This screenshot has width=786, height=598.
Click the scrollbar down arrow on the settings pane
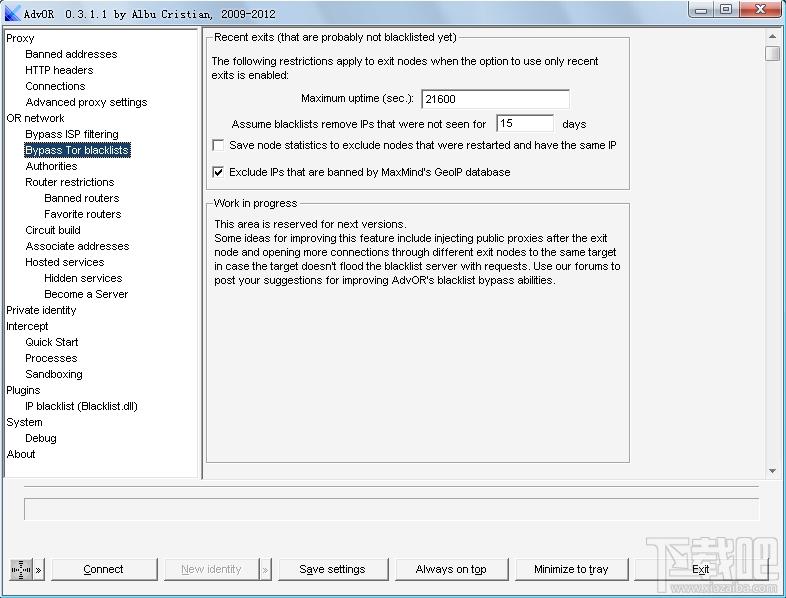point(772,471)
